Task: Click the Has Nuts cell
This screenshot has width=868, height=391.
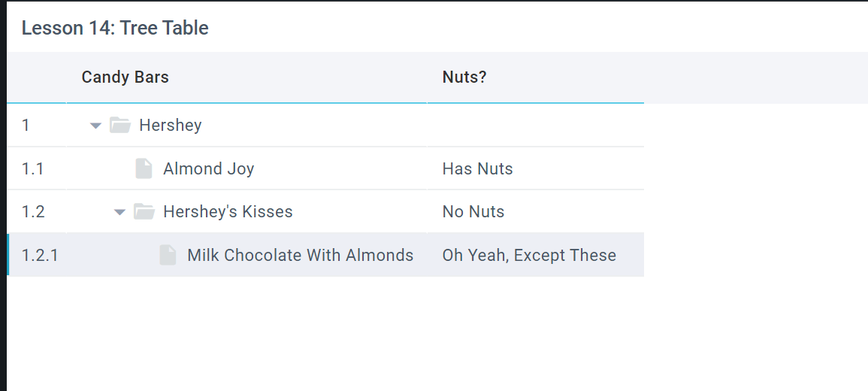Action: point(478,168)
